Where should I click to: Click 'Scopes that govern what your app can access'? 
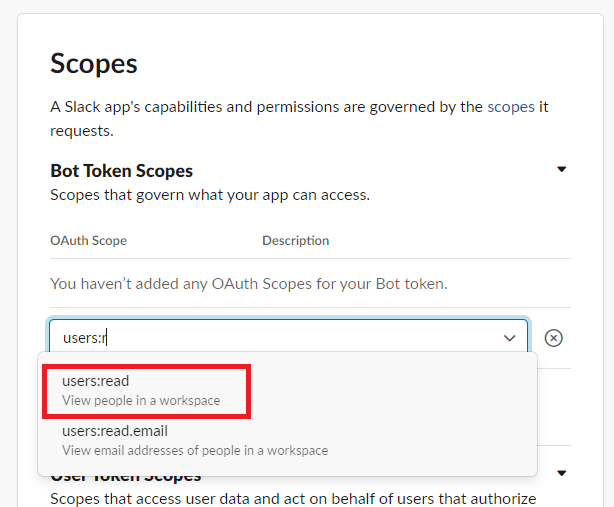[210, 195]
